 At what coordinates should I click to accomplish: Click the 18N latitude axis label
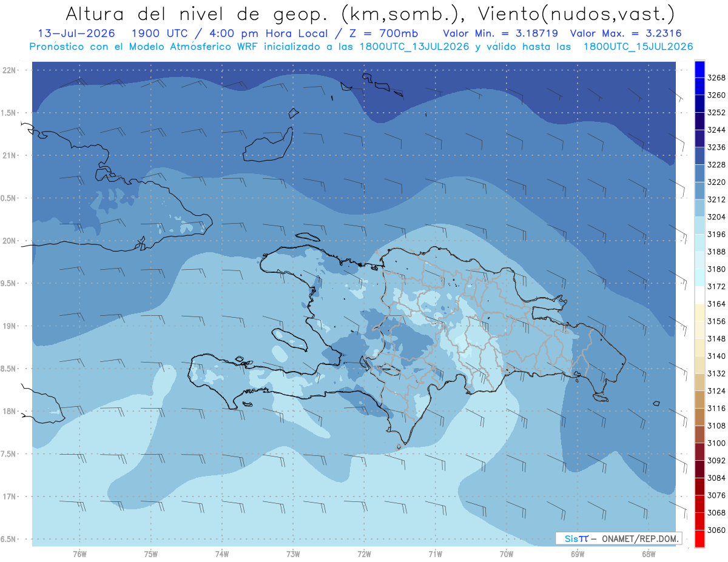[9, 411]
